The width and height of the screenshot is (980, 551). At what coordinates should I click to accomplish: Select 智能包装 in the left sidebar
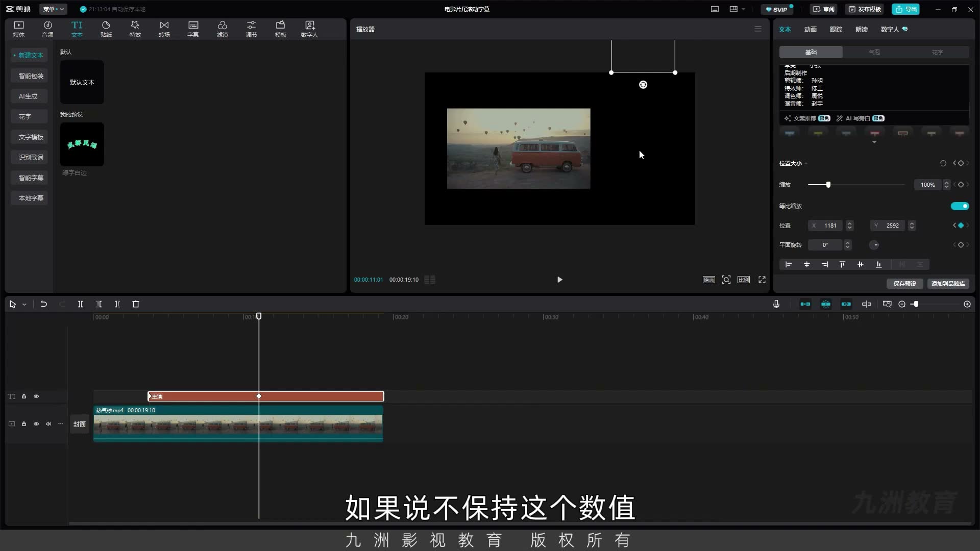31,76
